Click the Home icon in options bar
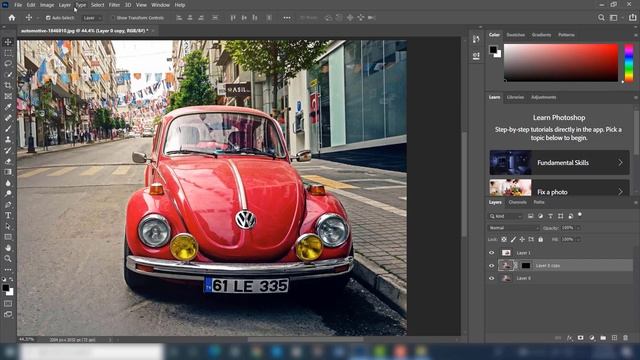 (x=11, y=18)
